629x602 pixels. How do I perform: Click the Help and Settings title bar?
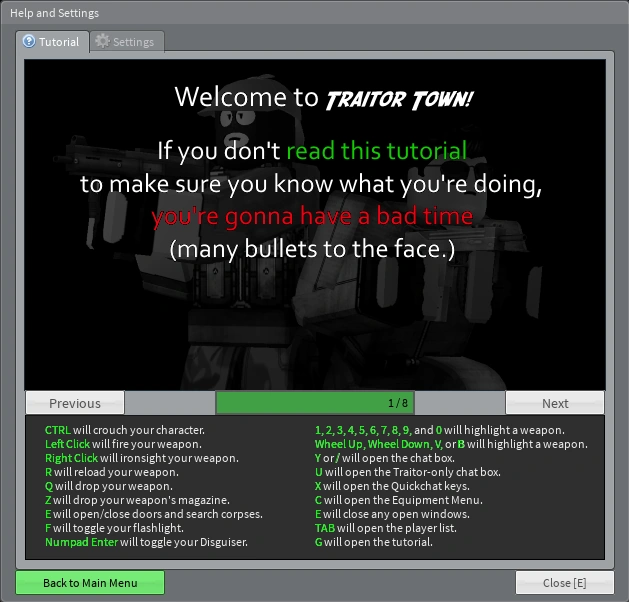click(x=314, y=13)
